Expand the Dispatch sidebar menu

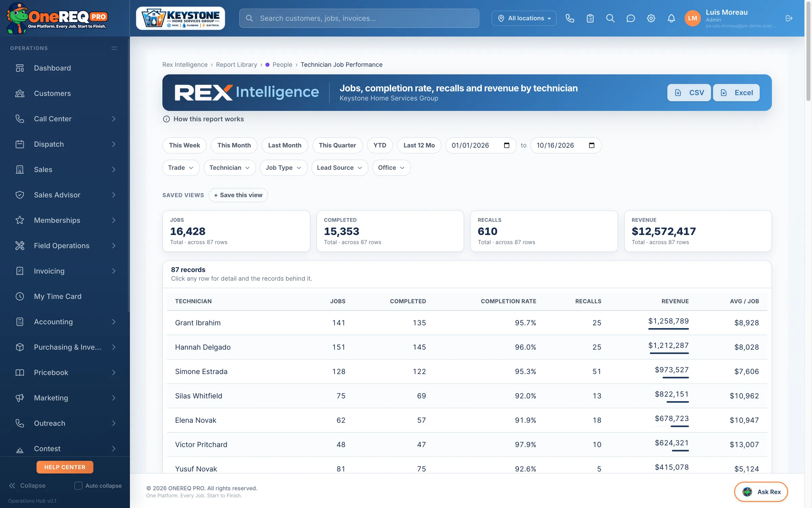(x=64, y=144)
